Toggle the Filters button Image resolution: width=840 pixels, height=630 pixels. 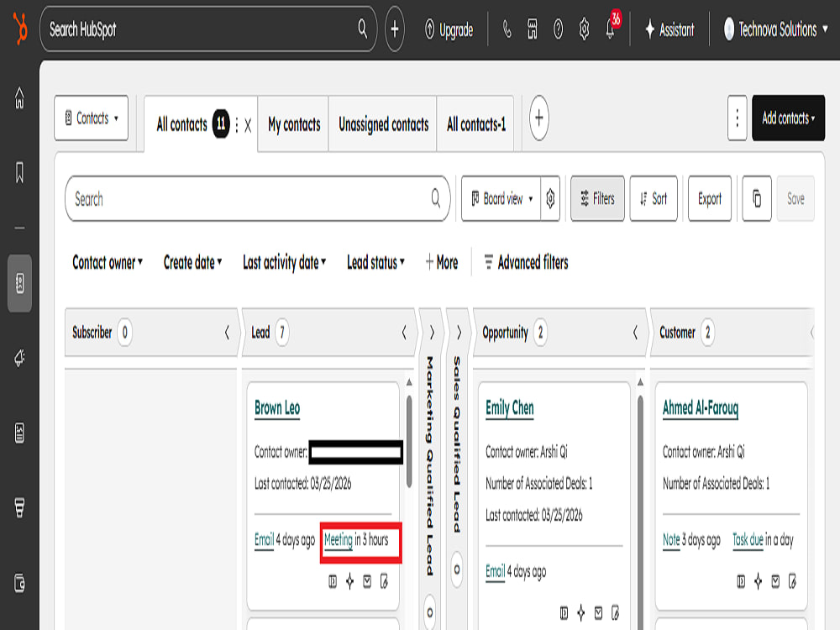pyautogui.click(x=597, y=199)
